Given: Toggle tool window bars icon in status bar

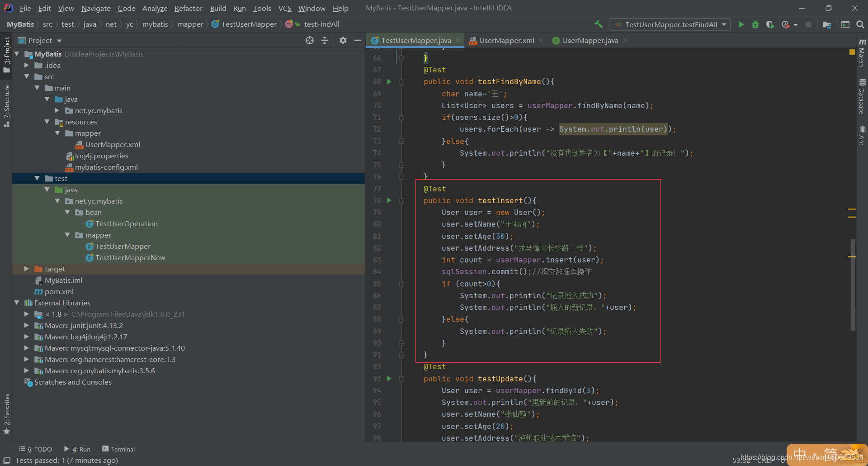Looking at the screenshot, I should coord(7,460).
